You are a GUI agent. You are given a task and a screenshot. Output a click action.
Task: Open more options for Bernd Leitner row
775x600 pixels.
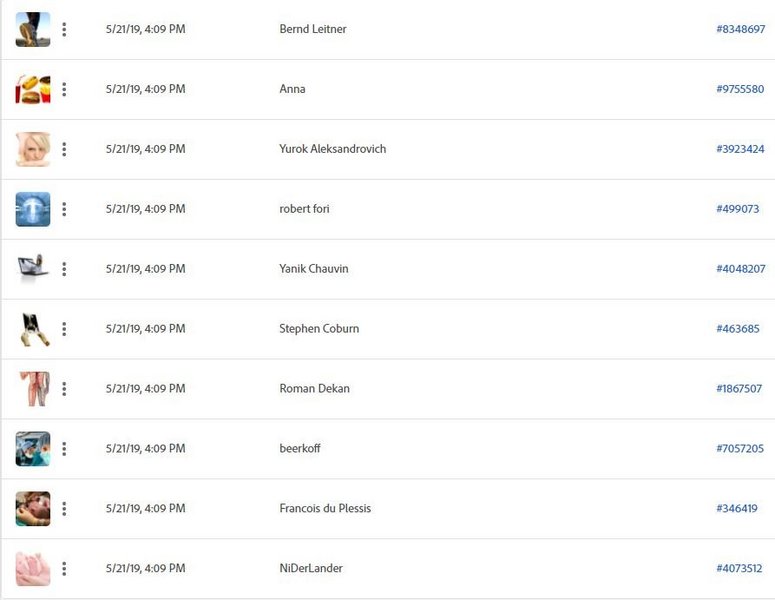tap(64, 30)
